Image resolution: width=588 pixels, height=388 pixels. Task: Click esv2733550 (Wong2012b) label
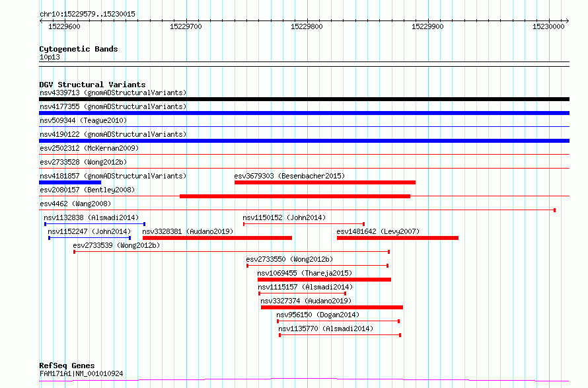pos(289,259)
